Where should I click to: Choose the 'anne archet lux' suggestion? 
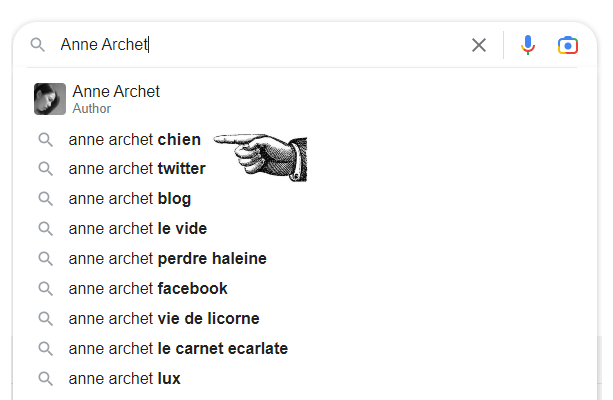tap(124, 379)
